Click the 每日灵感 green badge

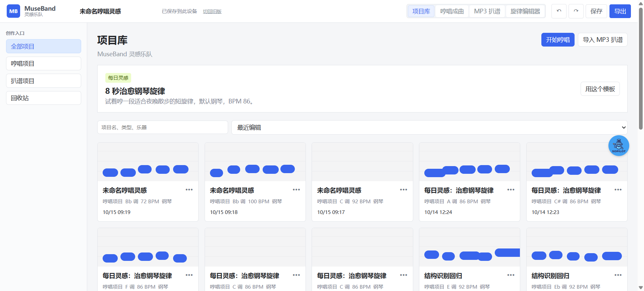118,78
